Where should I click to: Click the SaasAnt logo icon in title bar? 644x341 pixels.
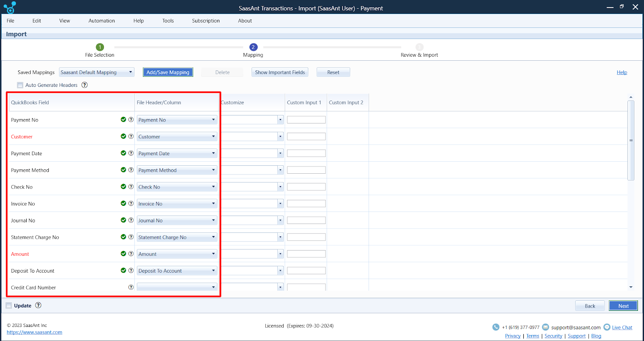[10, 8]
